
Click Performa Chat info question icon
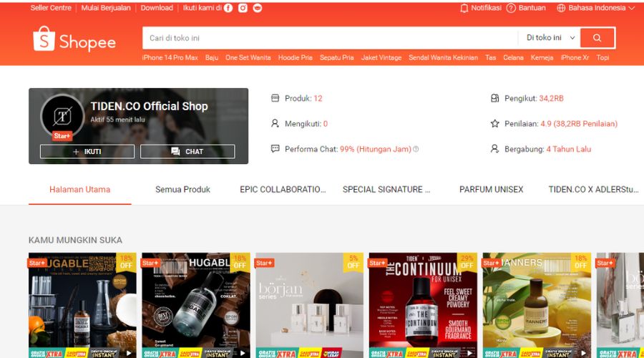[416, 149]
